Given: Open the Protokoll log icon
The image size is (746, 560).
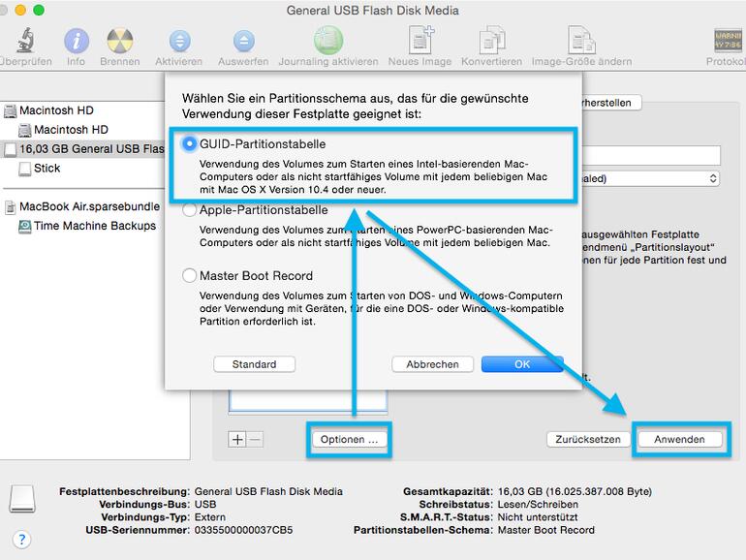Looking at the screenshot, I should 728,41.
